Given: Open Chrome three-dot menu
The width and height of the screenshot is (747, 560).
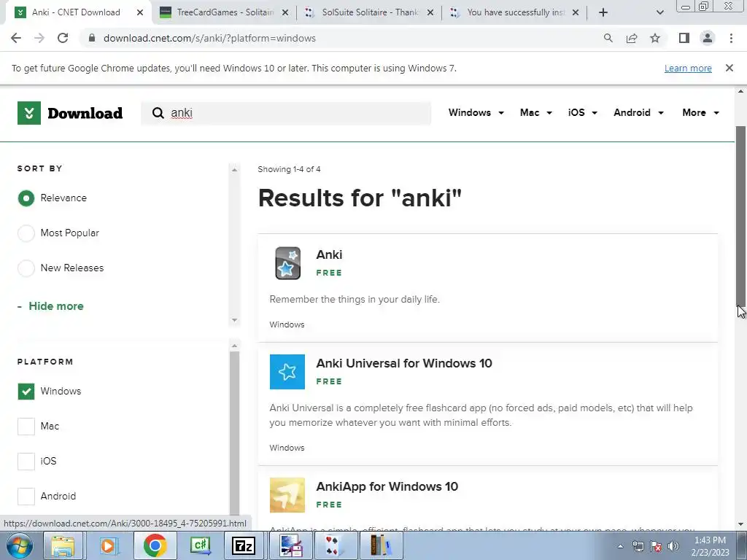Looking at the screenshot, I should point(731,38).
